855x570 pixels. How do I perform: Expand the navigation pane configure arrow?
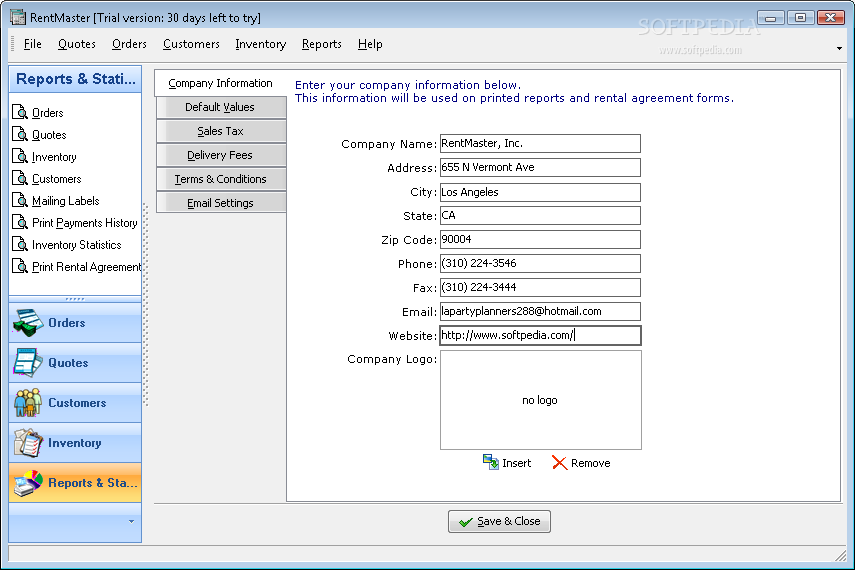pyautogui.click(x=131, y=521)
